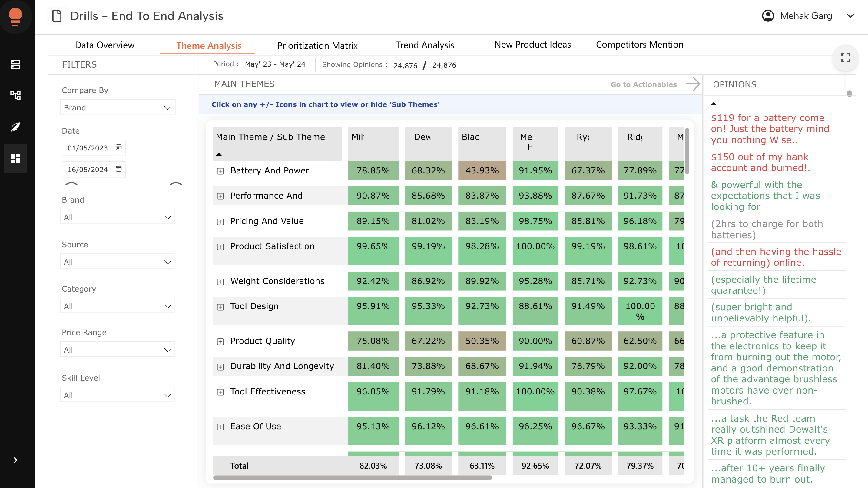Open calendar picker for start date

[118, 147]
